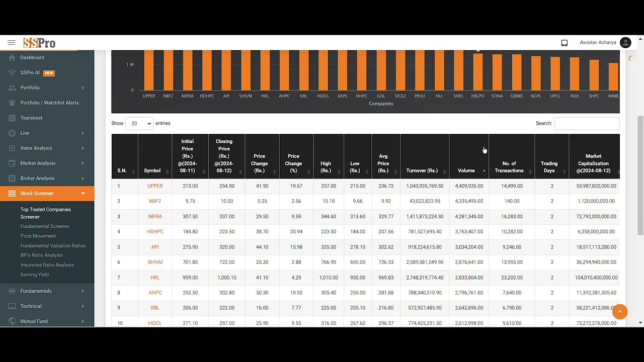This screenshot has width=644, height=362.
Task: Open Earning Yield submenu item
Action: point(34,275)
